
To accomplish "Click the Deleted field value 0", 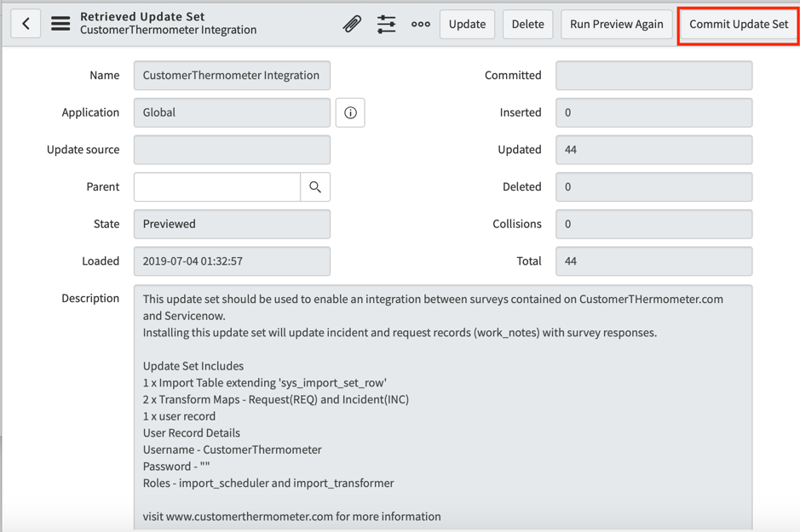I will (x=654, y=187).
